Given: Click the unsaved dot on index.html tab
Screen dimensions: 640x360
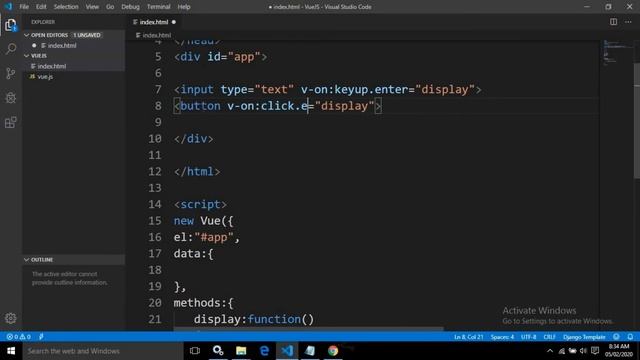Looking at the screenshot, I should pyautogui.click(x=174, y=22).
